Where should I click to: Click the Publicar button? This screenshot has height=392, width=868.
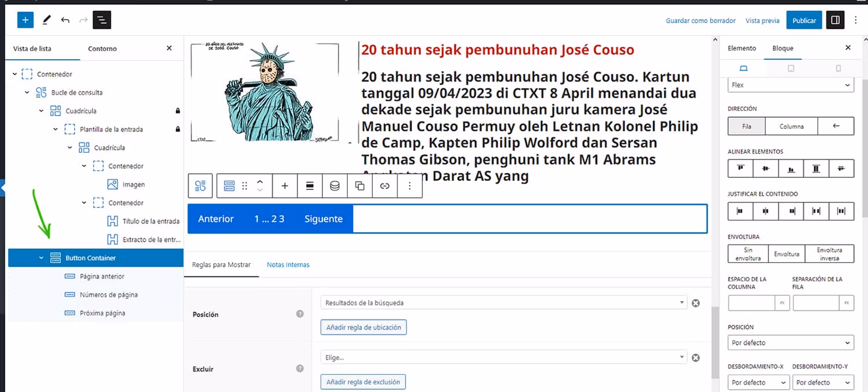(x=804, y=20)
